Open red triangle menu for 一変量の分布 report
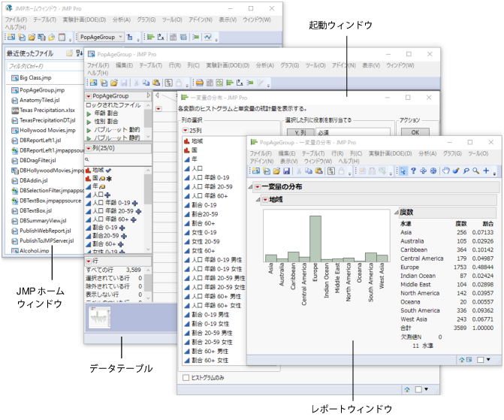Image resolution: width=504 pixels, height=420 pixels. pyautogui.click(x=258, y=187)
